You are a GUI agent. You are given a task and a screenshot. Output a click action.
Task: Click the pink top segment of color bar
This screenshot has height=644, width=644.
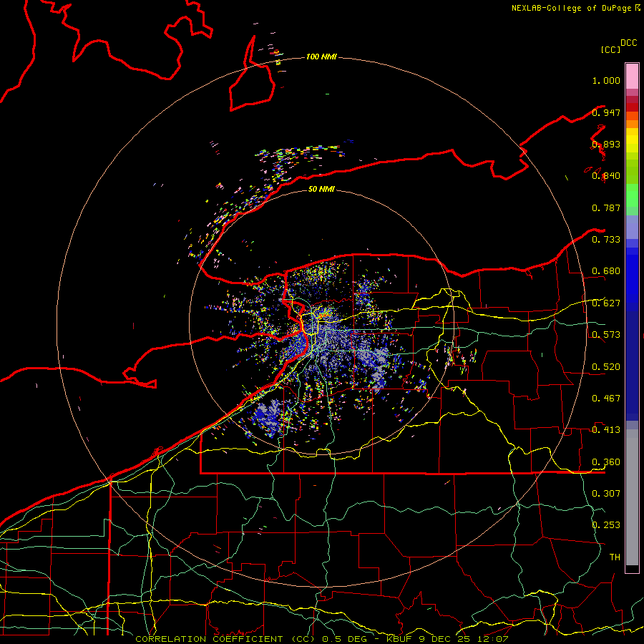click(x=632, y=76)
